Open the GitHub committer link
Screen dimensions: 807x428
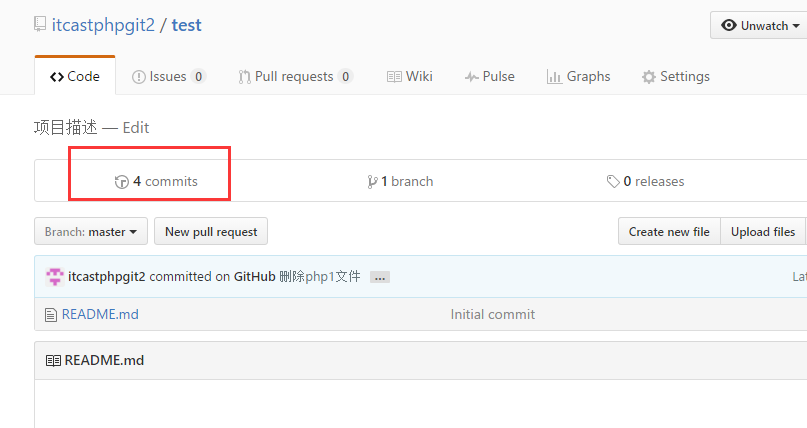click(x=255, y=277)
